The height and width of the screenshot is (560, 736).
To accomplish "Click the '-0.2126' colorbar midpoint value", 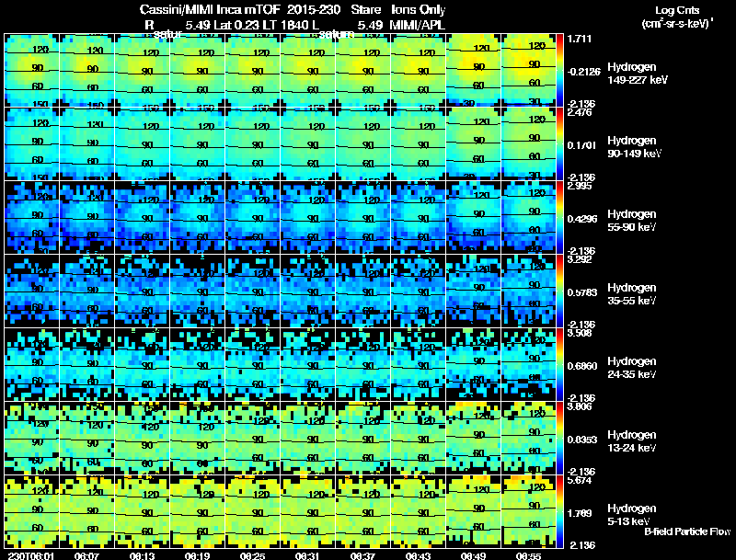I will pyautogui.click(x=583, y=72).
